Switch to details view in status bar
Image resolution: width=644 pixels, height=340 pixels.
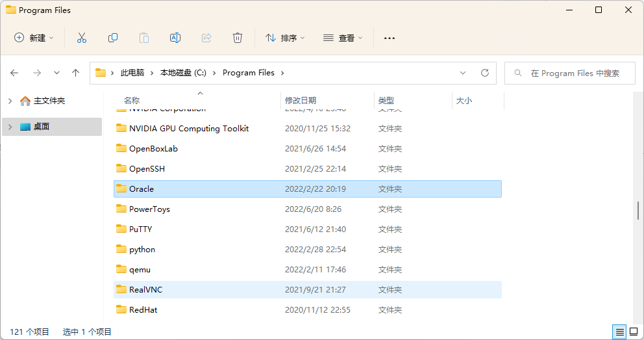[x=620, y=332]
